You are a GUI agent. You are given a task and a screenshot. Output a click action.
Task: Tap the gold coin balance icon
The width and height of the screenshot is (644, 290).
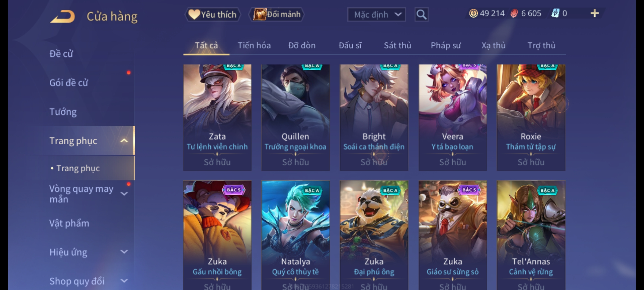pos(473,13)
